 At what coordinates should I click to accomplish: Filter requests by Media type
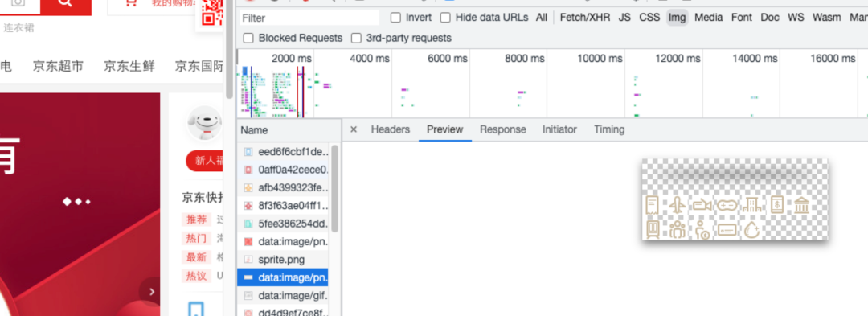[x=709, y=18]
